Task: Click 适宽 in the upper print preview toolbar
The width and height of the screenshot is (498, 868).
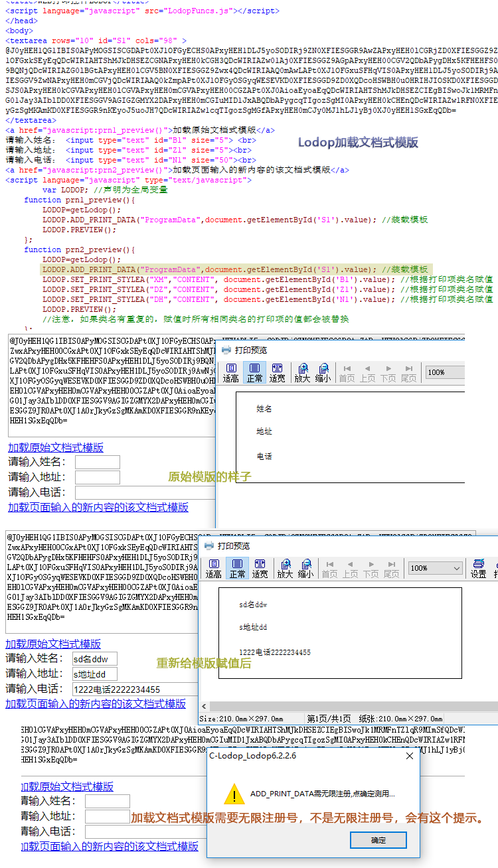Action: click(277, 372)
